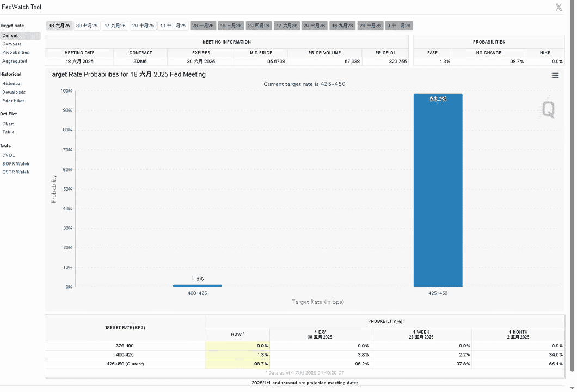This screenshot has height=392, width=577.
Task: Open the 28 一月26 projected meeting tab
Action: coord(202,26)
